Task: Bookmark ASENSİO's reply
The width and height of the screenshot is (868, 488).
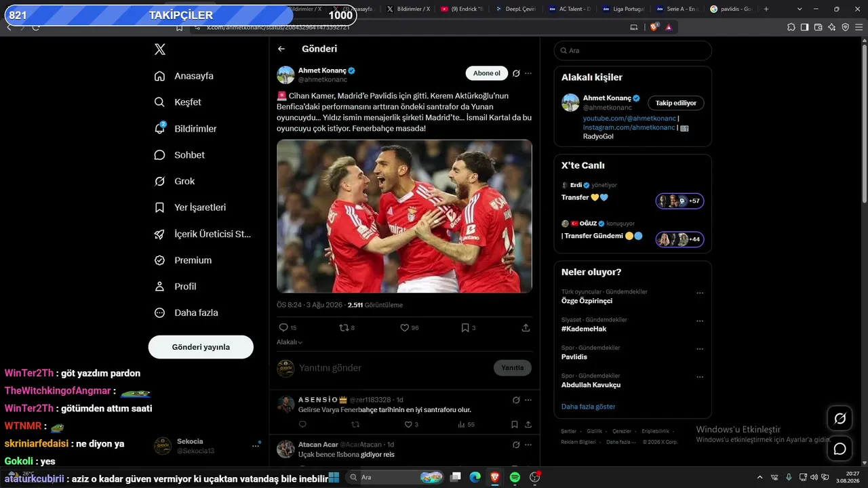Action: pos(515,424)
